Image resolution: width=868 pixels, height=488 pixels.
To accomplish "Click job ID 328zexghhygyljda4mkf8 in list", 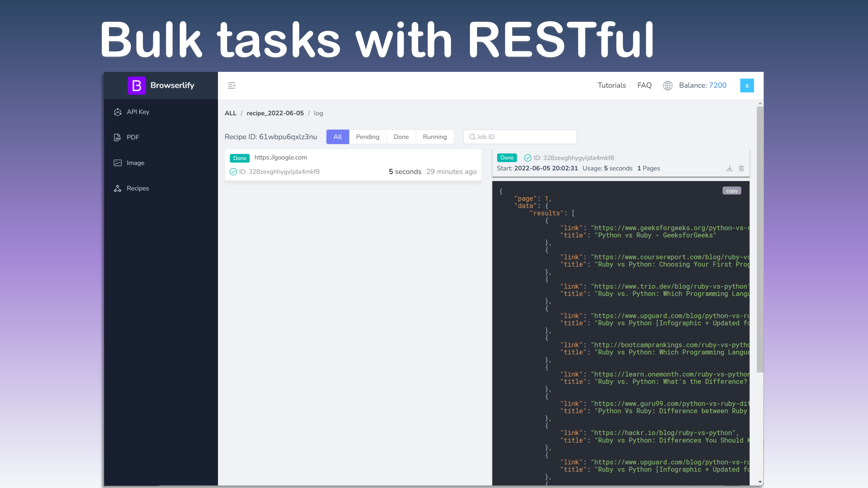I will (x=279, y=172).
